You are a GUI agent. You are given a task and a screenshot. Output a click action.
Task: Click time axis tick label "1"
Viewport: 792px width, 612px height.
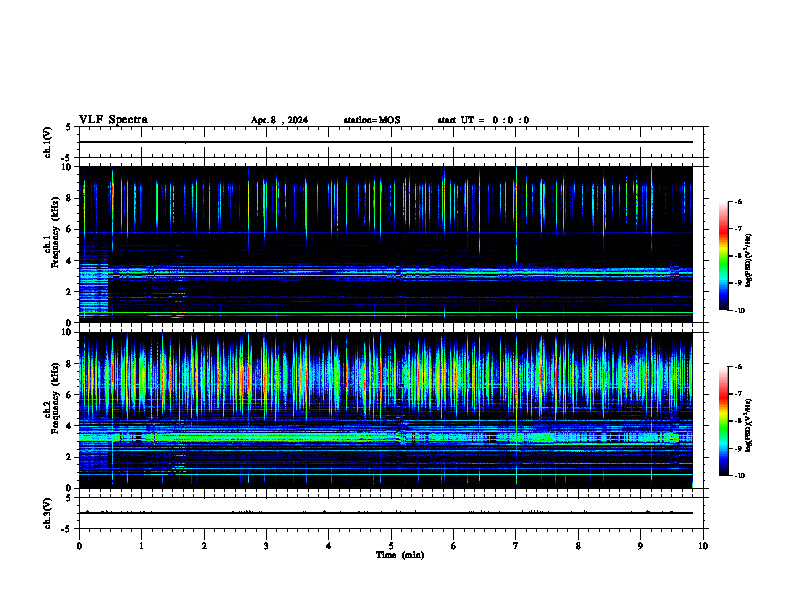141,546
